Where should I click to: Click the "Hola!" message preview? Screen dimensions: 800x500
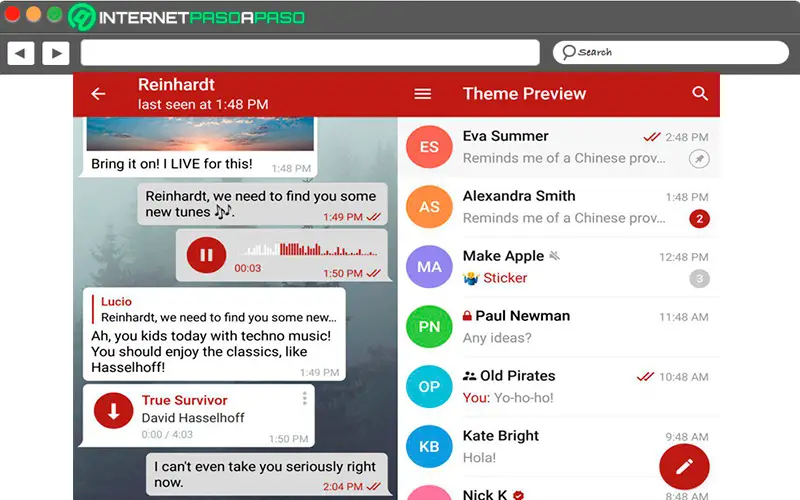pos(479,458)
